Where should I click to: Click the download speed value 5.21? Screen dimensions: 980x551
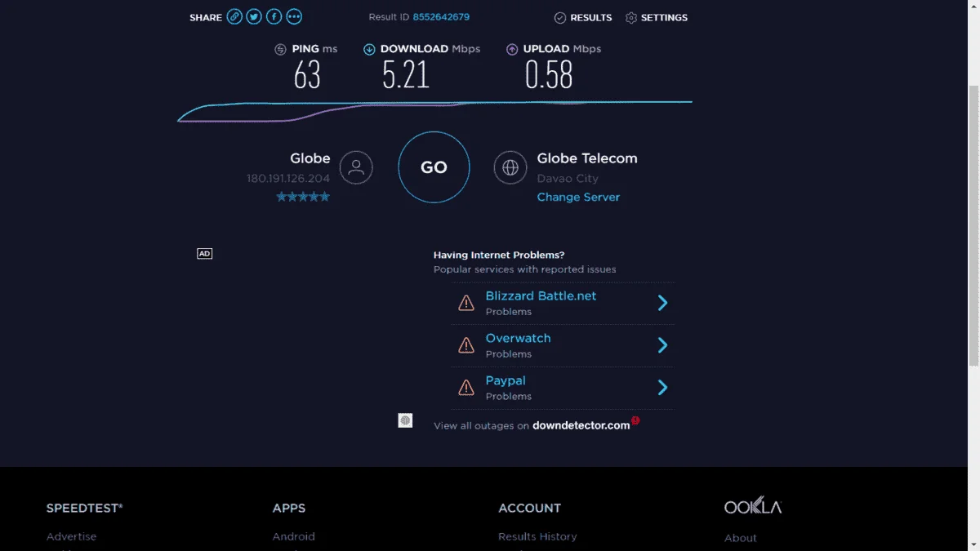click(406, 76)
